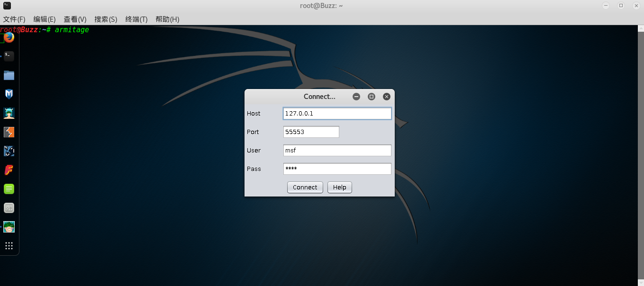Image resolution: width=644 pixels, height=286 pixels.
Task: Maximize the terminal window
Action: (621, 6)
